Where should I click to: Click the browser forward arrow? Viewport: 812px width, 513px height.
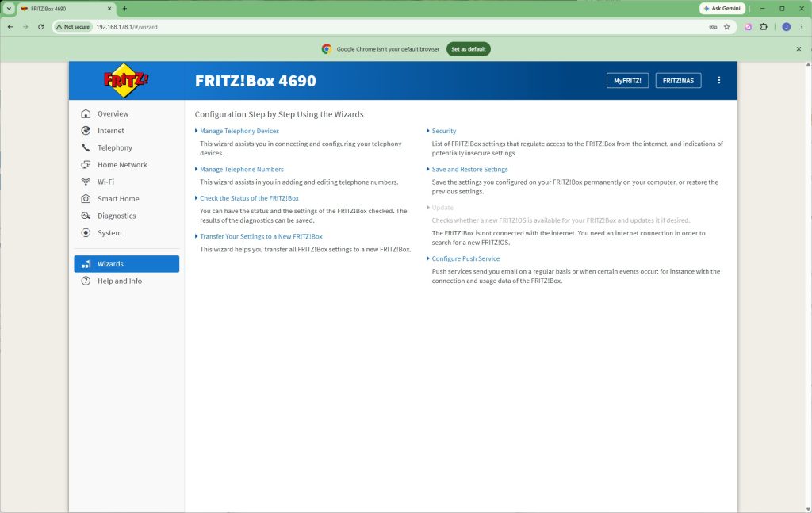(25, 27)
